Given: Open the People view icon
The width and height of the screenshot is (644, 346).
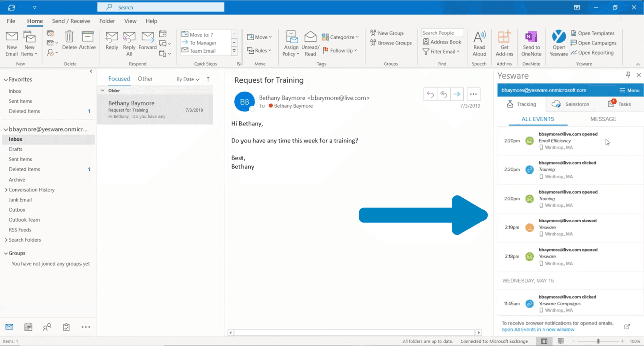Looking at the screenshot, I should coord(47,327).
